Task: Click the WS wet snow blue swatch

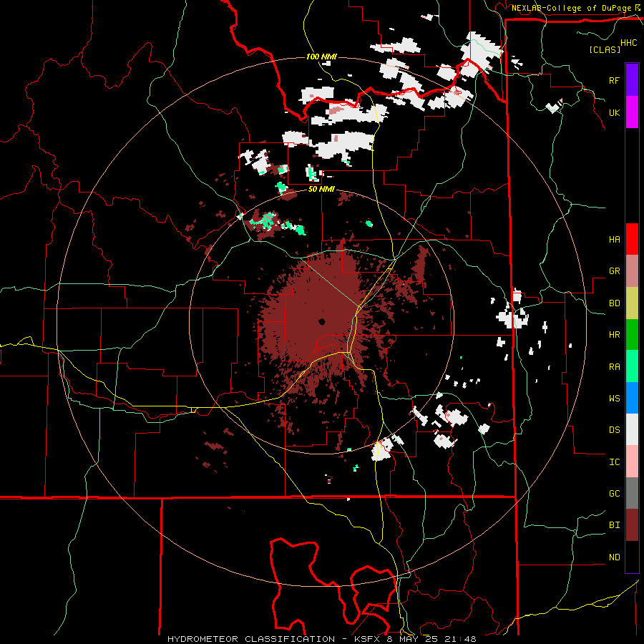Action: [632, 398]
